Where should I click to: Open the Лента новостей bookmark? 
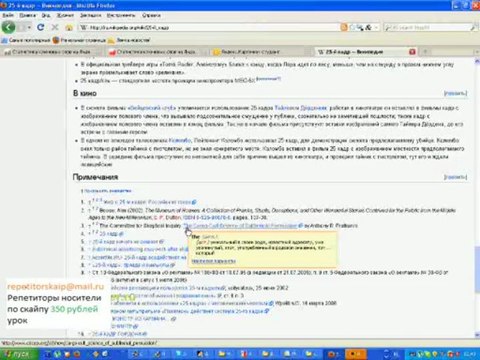129,40
